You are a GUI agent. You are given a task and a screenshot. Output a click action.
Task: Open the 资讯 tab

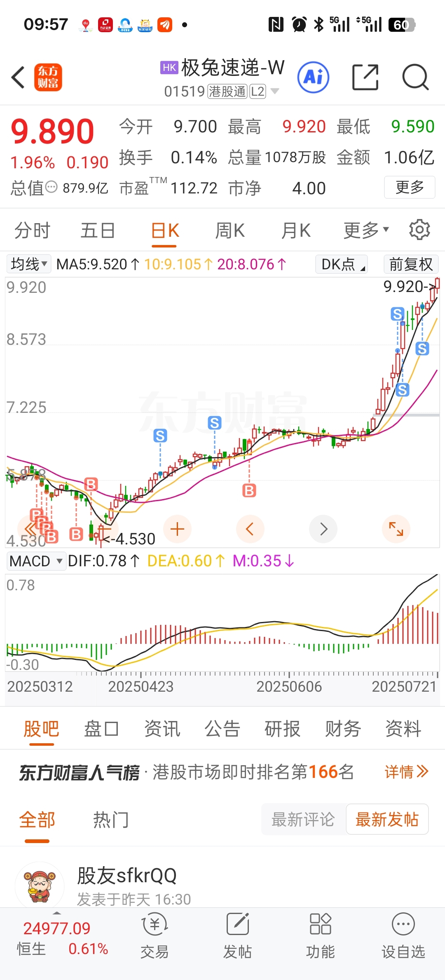click(162, 728)
